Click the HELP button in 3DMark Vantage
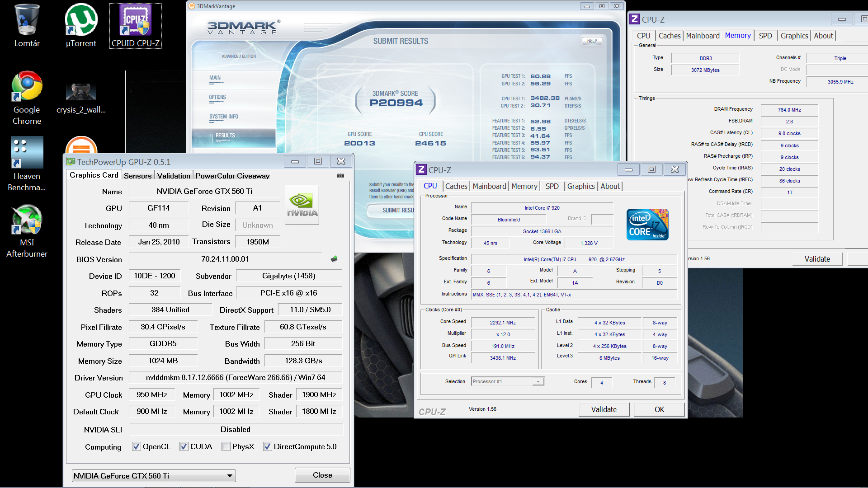 click(x=592, y=41)
